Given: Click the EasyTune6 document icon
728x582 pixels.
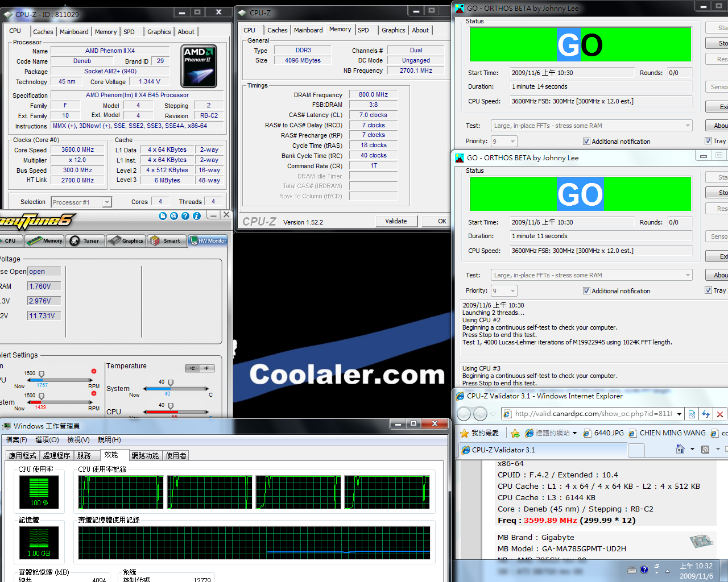Looking at the screenshot, I should tap(163, 216).
